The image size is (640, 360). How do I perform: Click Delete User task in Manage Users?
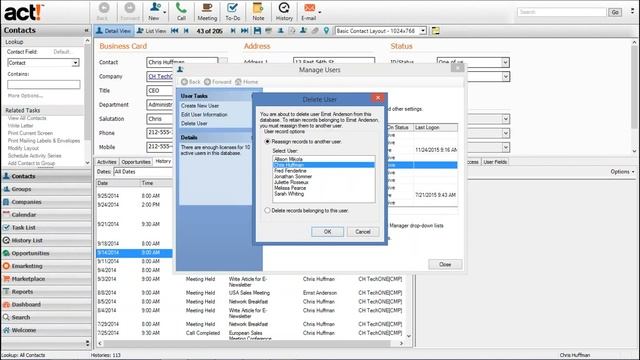pos(194,123)
